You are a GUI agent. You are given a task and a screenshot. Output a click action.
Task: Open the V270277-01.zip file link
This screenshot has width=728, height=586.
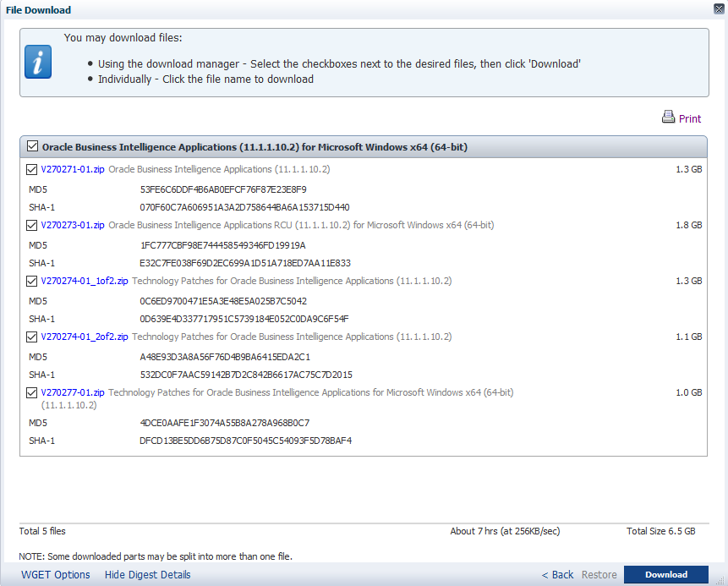point(73,393)
